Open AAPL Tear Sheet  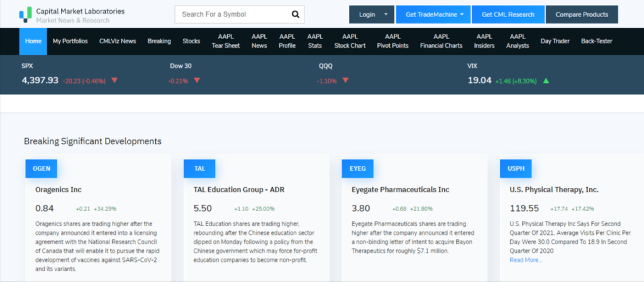point(226,41)
